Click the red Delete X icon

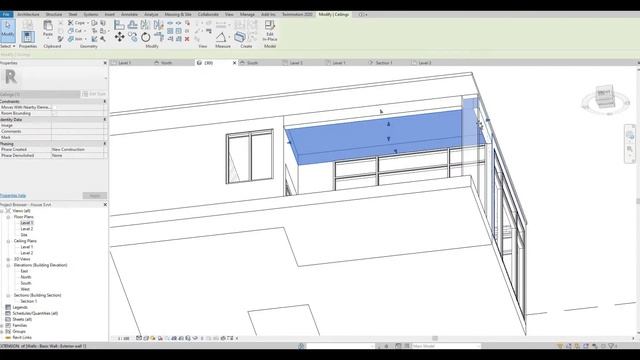tap(187, 39)
